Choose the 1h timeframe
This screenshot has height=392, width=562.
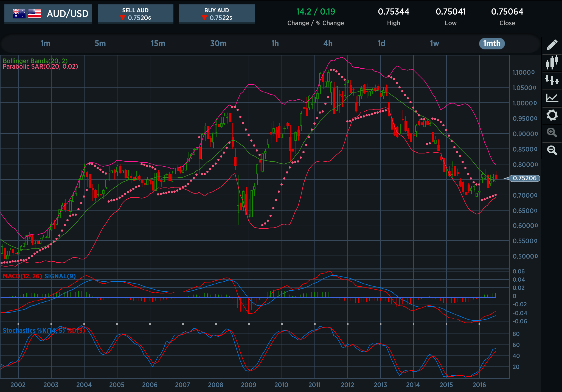(275, 43)
